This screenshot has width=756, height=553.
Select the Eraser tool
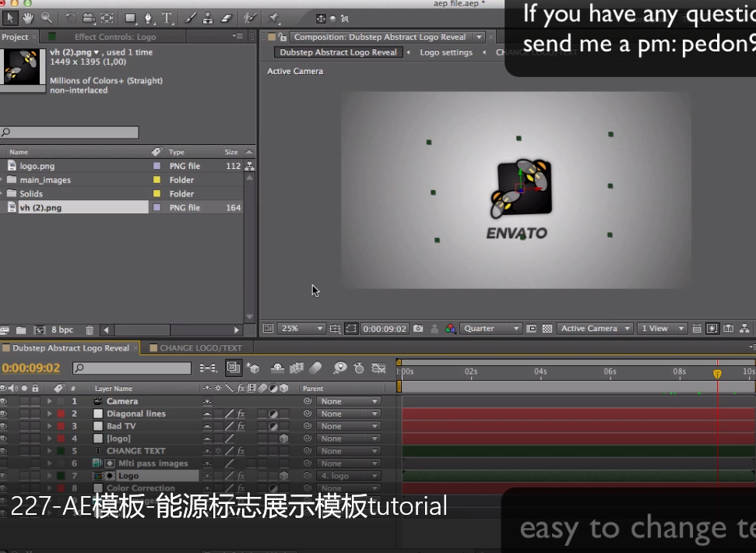point(227,19)
